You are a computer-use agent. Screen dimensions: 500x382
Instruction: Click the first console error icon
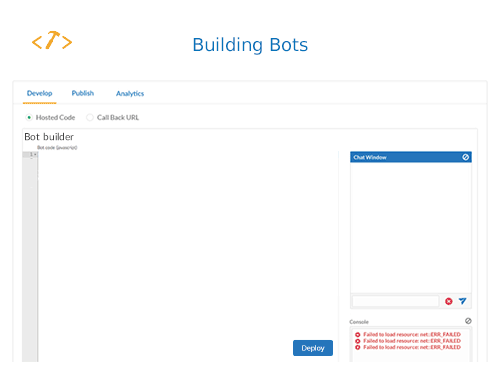(358, 335)
